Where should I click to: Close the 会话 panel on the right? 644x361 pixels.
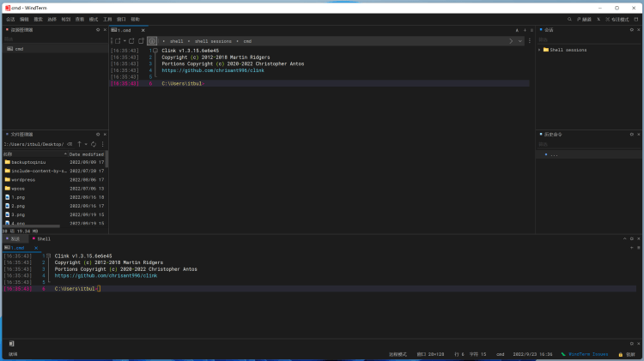pos(639,30)
